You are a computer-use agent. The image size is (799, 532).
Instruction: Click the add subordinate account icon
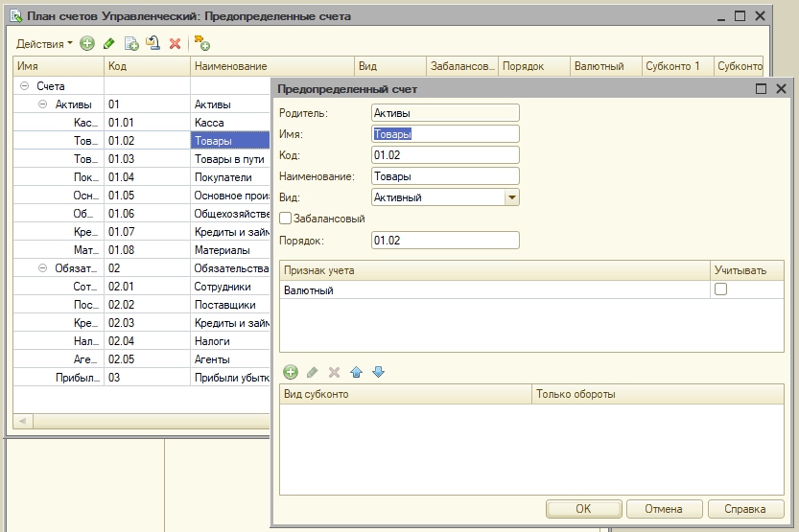[x=201, y=43]
